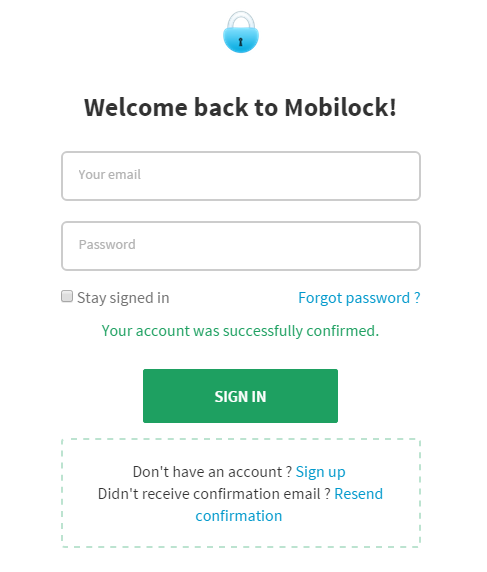Click the 'Password' placeholder text
487x572 pixels.
point(107,244)
